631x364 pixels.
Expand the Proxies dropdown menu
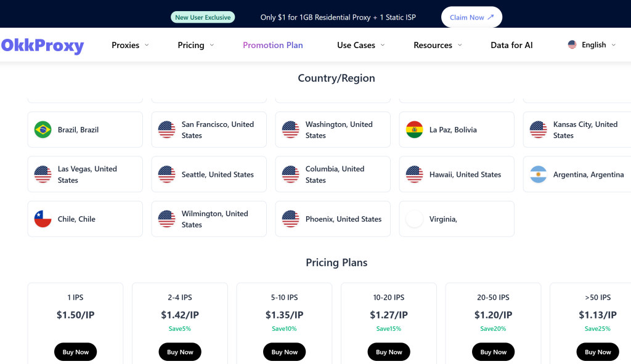[x=130, y=45]
